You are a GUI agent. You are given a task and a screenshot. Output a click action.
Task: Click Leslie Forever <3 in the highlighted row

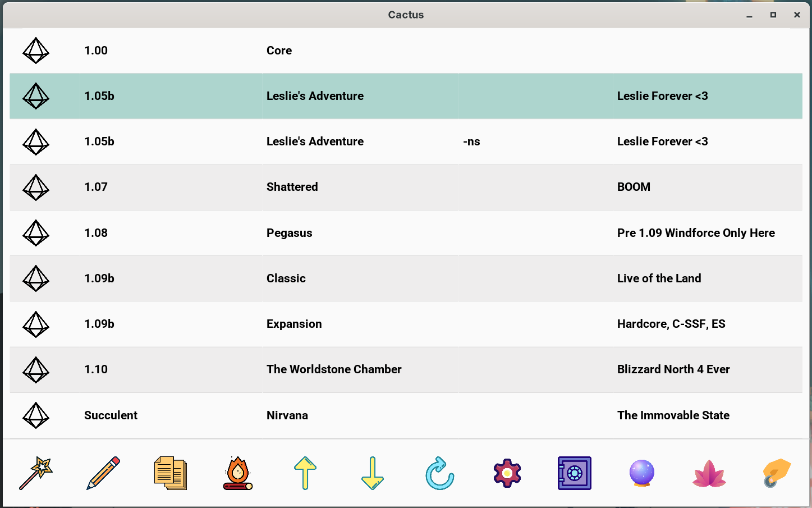pos(663,96)
